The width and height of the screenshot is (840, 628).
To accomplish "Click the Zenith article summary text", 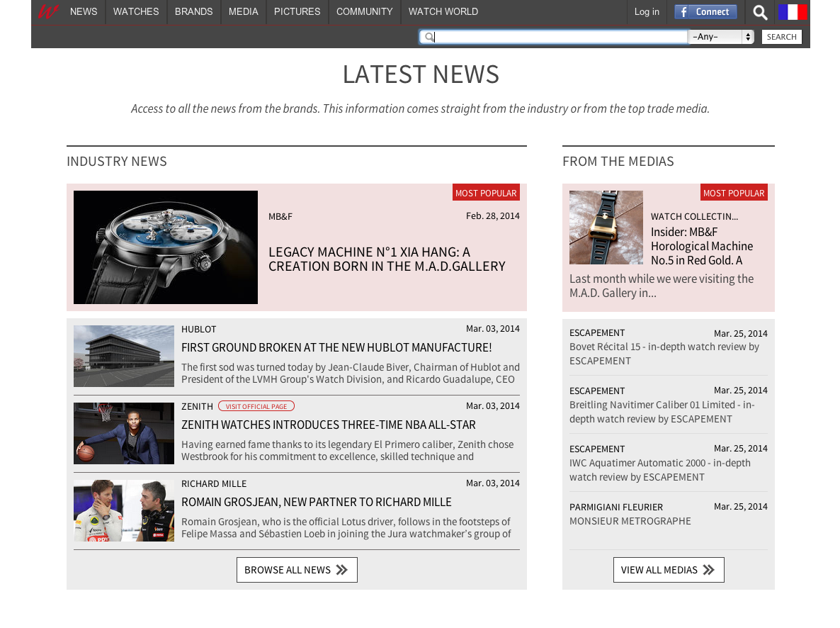I will pyautogui.click(x=348, y=451).
